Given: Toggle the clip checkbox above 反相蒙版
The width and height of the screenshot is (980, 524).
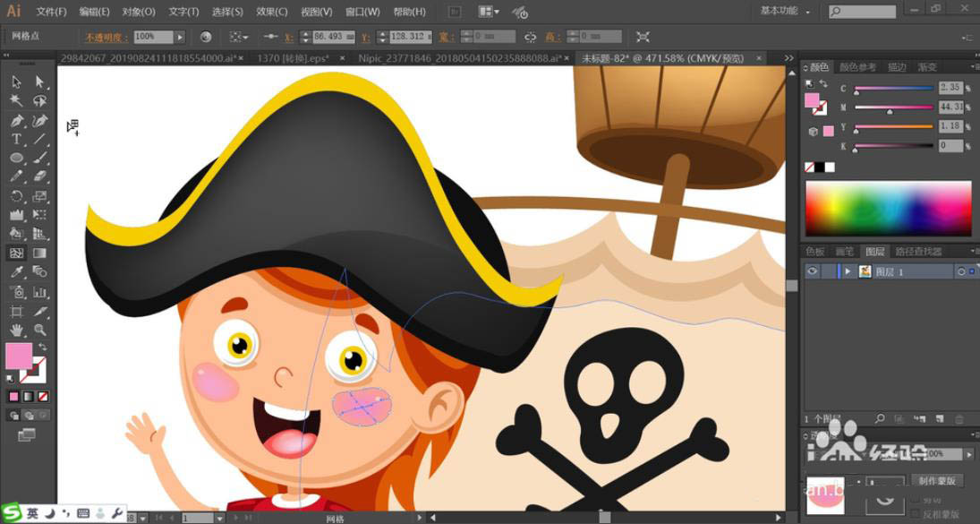Looking at the screenshot, I should click(x=916, y=500).
